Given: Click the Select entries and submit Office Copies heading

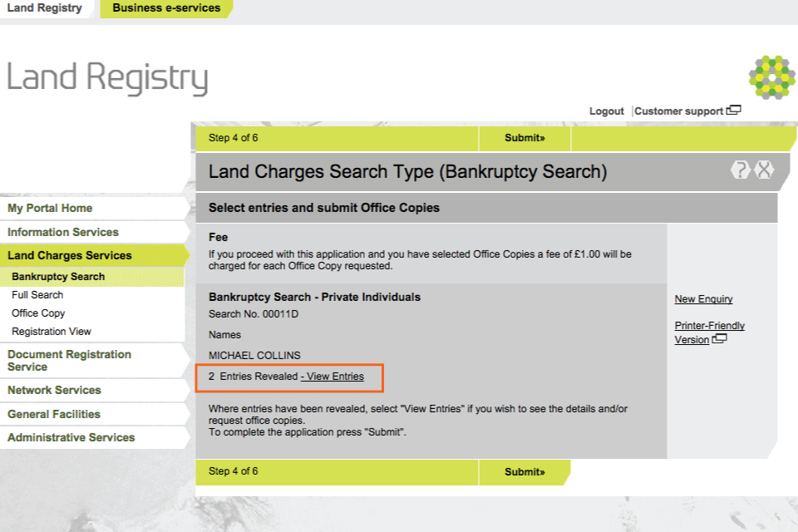Looking at the screenshot, I should pyautogui.click(x=324, y=208).
